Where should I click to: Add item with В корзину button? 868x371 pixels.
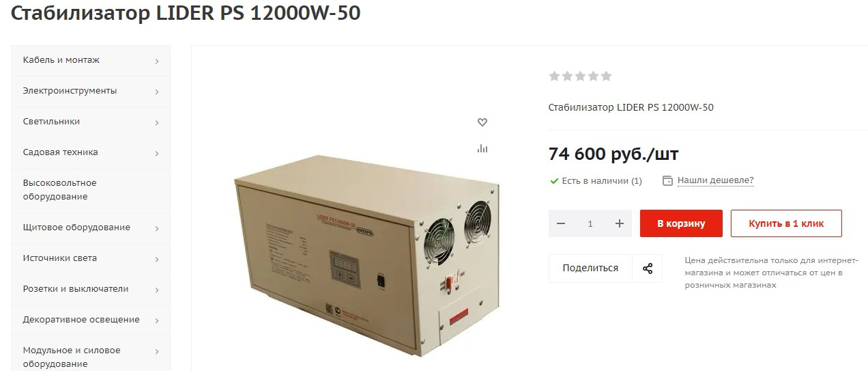pyautogui.click(x=681, y=223)
